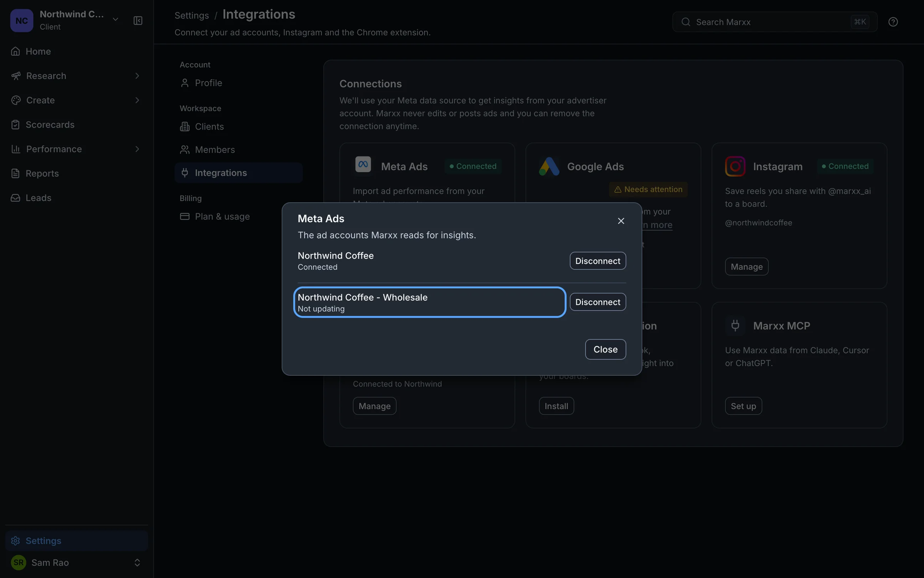
Task: Set up Marxx MCP
Action: point(743,406)
